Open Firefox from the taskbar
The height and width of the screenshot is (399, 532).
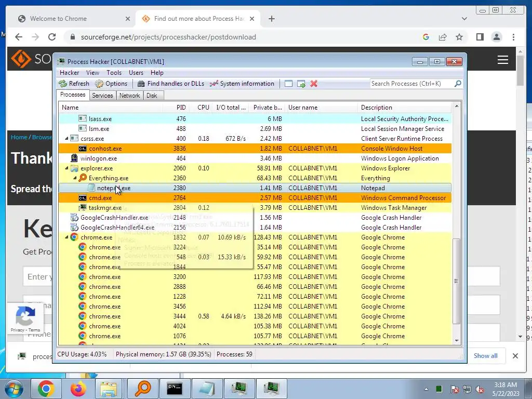78,389
